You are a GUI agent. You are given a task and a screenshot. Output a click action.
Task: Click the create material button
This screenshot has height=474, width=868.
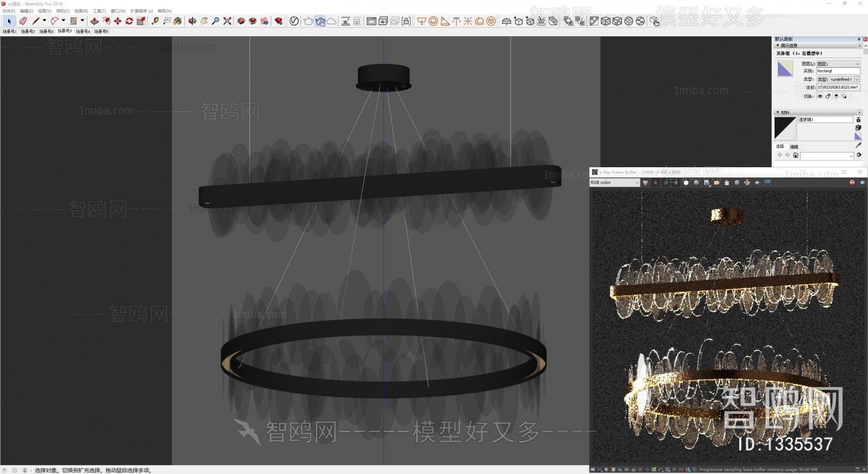click(858, 128)
